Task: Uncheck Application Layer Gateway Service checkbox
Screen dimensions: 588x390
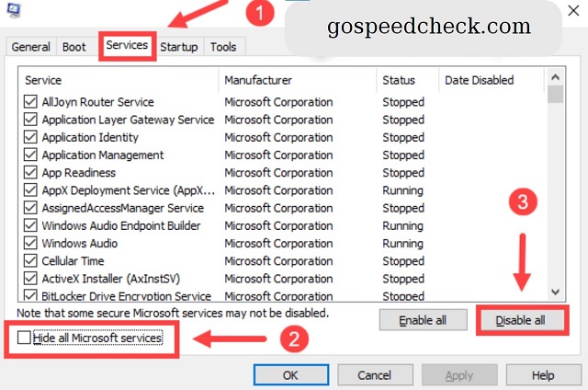Action: [x=30, y=120]
